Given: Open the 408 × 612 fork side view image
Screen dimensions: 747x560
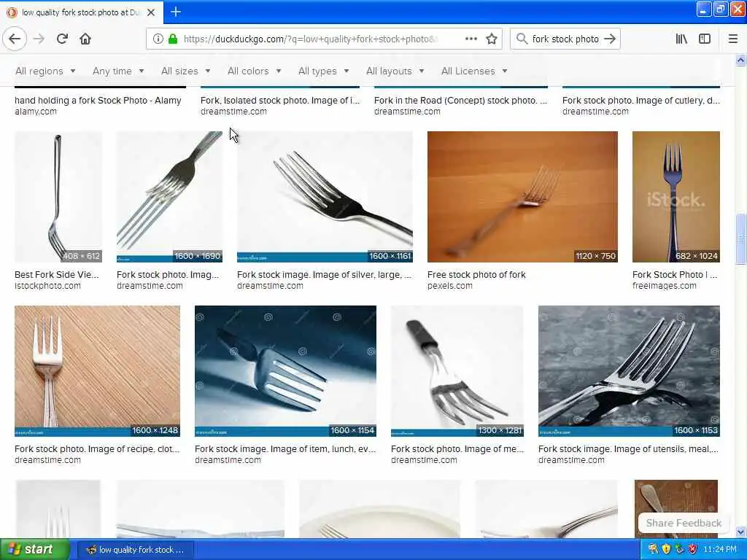Looking at the screenshot, I should coord(58,197).
